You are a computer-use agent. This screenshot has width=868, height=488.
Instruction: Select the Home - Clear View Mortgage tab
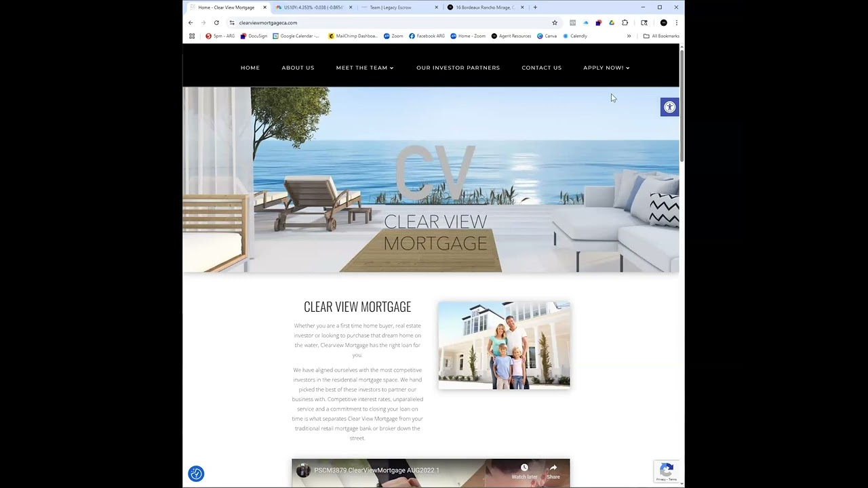[x=226, y=7]
